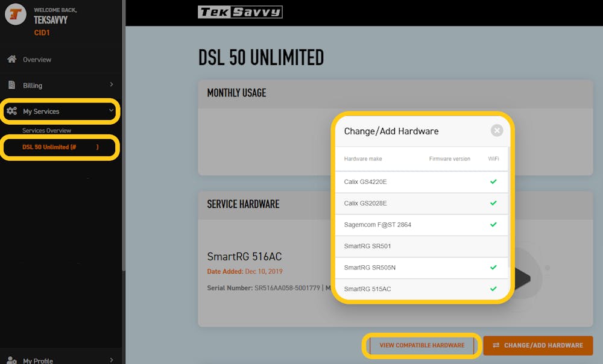This screenshot has height=364, width=603.
Task: Expand the My Profile chevron
Action: coord(112,360)
